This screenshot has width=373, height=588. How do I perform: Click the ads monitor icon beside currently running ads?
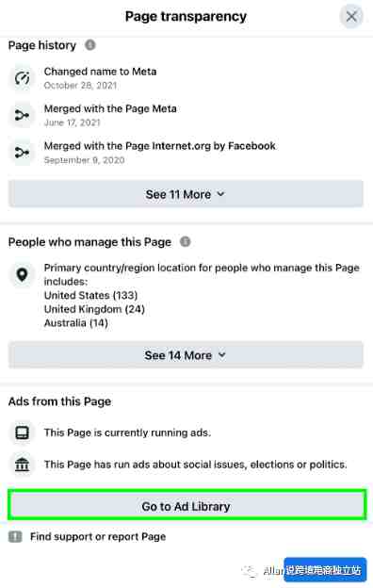[22, 433]
